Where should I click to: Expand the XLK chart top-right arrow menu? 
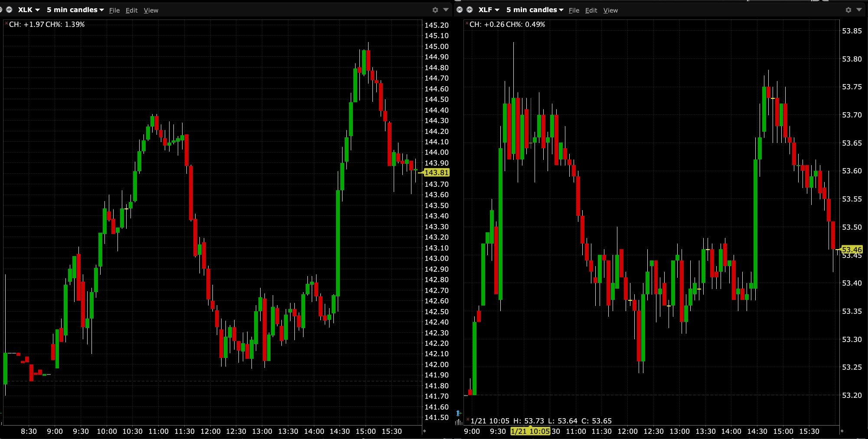[446, 10]
